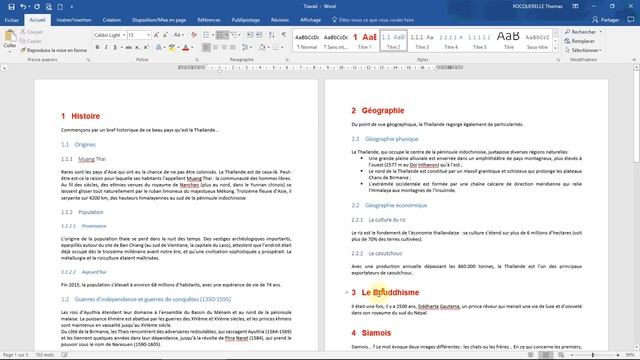Toggle strikethrough formatting

pyautogui.click(x=128, y=47)
